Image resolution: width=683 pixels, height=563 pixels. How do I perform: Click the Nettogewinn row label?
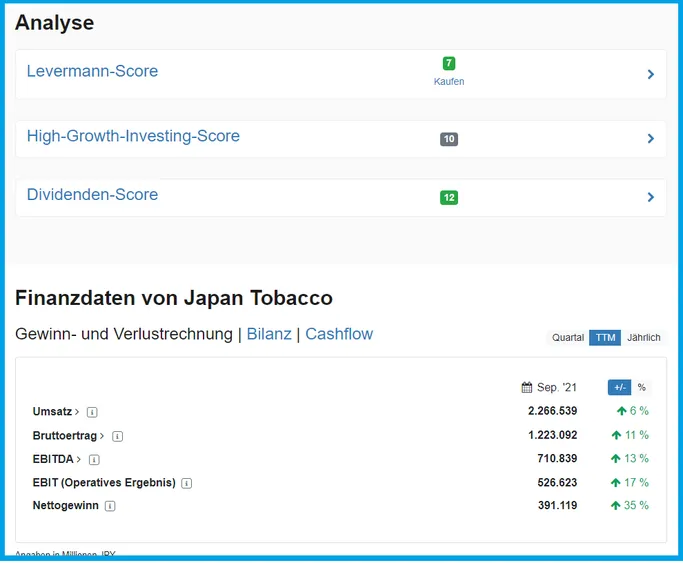tap(65, 506)
